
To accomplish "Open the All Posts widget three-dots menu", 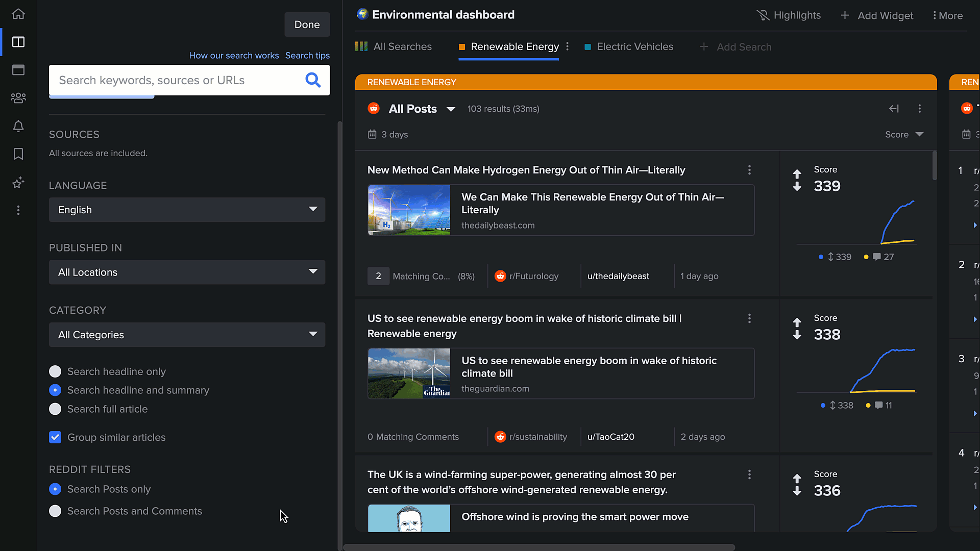I will (x=920, y=109).
